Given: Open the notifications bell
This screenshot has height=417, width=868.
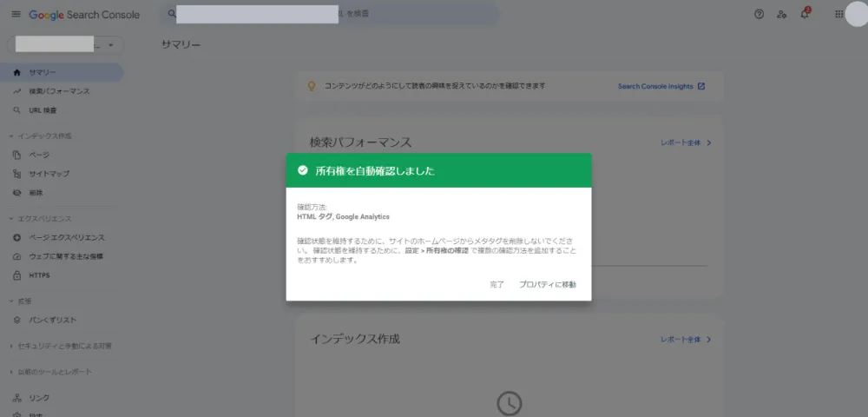Looking at the screenshot, I should 805,14.
